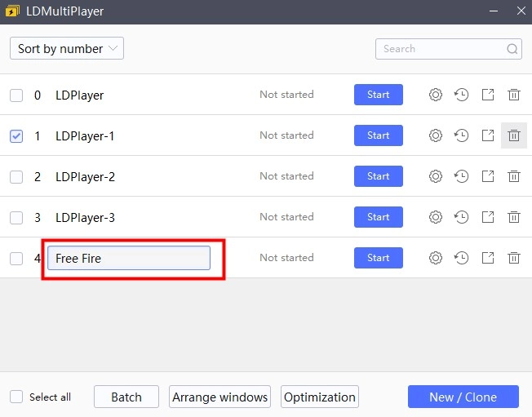
Task: Delete LDPlayer-2 with the trash icon
Action: (514, 176)
